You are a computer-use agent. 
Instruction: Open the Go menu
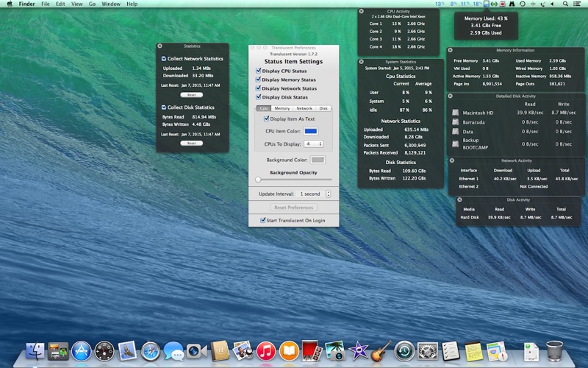pyautogui.click(x=93, y=4)
